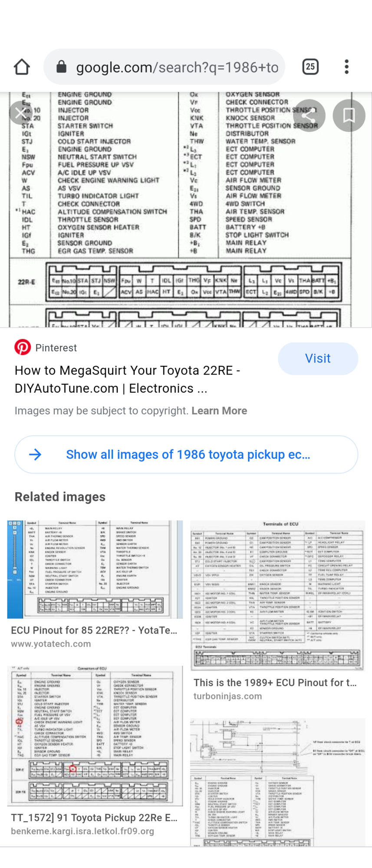Image resolution: width=372 pixels, height=868 pixels.
Task: Open the MegaSquirt Toyota 22RE title link
Action: tap(127, 379)
